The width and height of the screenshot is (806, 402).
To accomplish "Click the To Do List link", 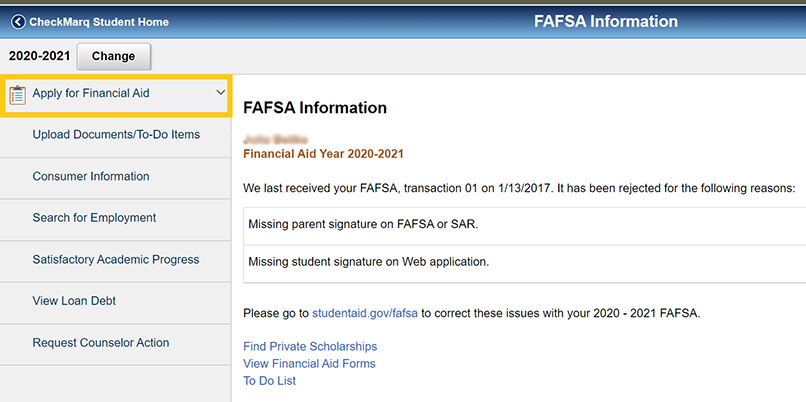I will coord(269,381).
